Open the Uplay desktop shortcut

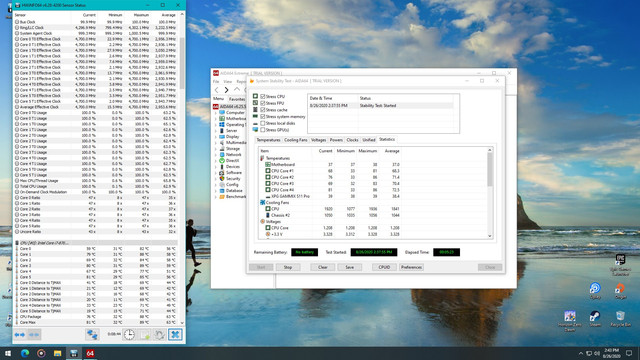click(595, 291)
